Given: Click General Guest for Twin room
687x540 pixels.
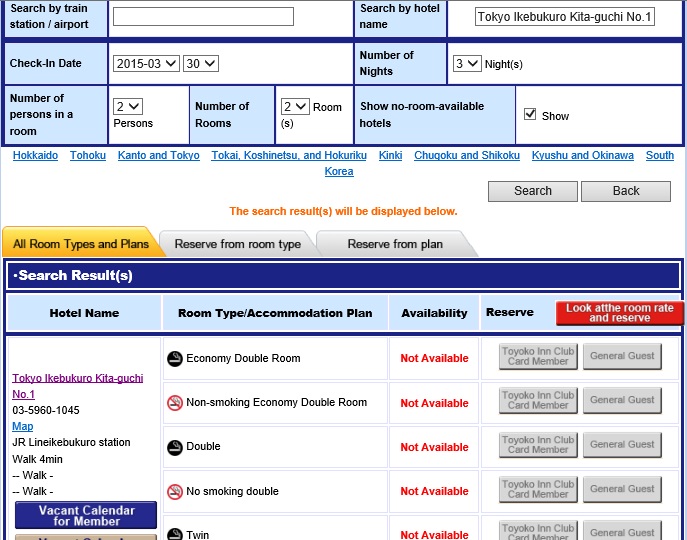Looking at the screenshot, I should (622, 531).
